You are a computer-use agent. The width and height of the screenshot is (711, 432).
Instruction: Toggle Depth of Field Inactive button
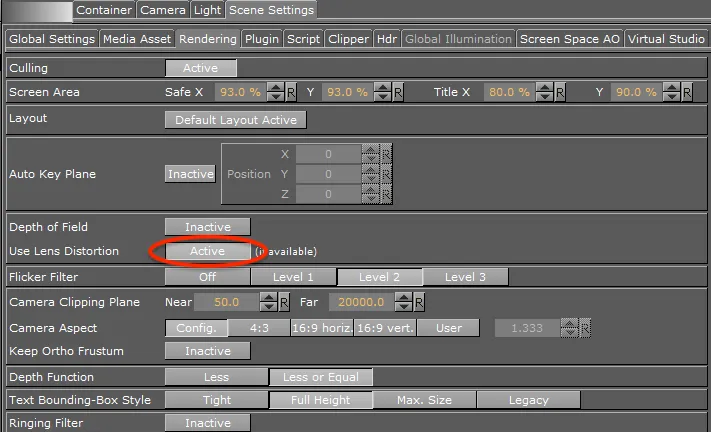click(208, 227)
